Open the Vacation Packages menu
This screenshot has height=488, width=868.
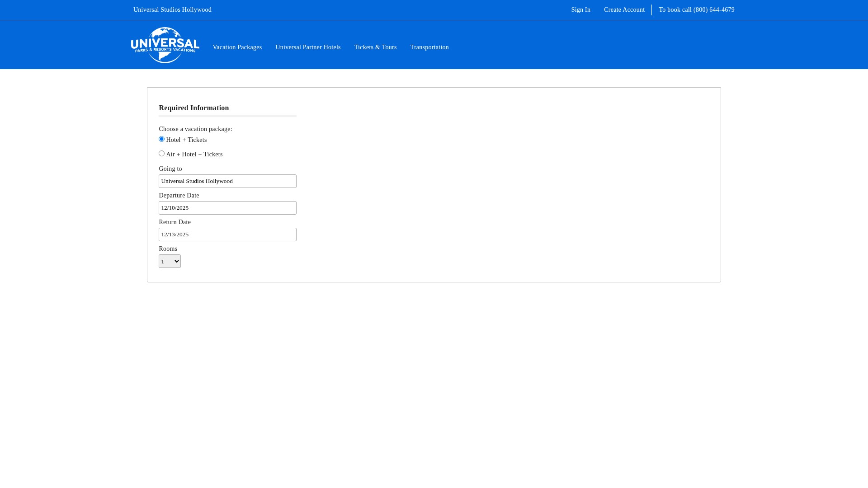click(x=237, y=47)
